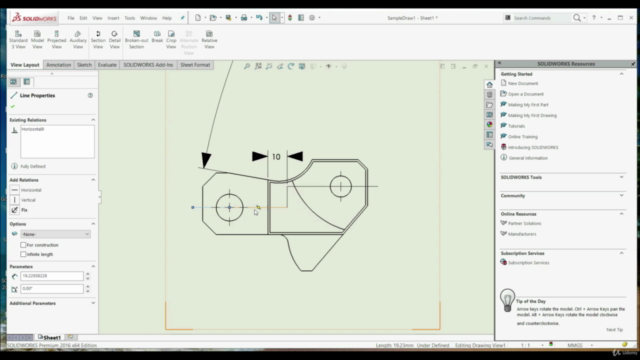
Task: Click the 10 dimension in the drawing
Action: (276, 157)
